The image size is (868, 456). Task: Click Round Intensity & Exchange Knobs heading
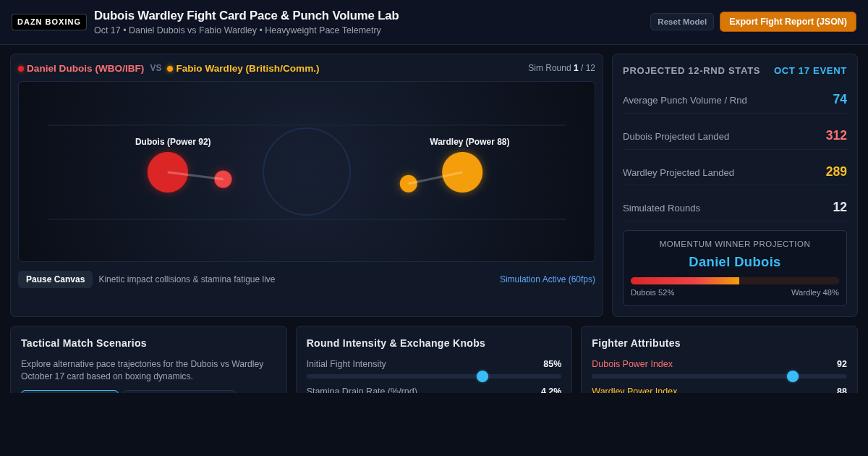(x=396, y=343)
